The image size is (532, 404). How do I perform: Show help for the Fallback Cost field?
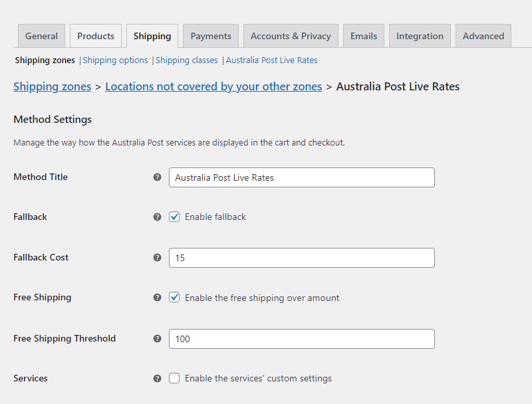157,258
